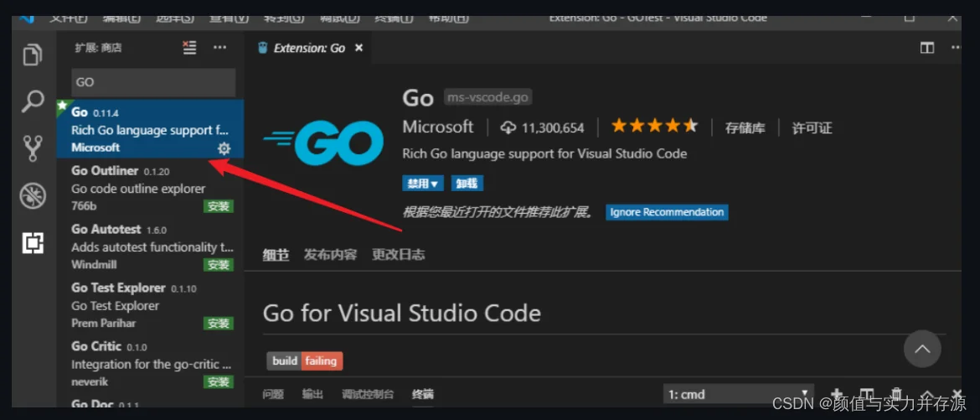980x420 pixels.
Task: Open the 许可证 license link
Action: coord(812,128)
